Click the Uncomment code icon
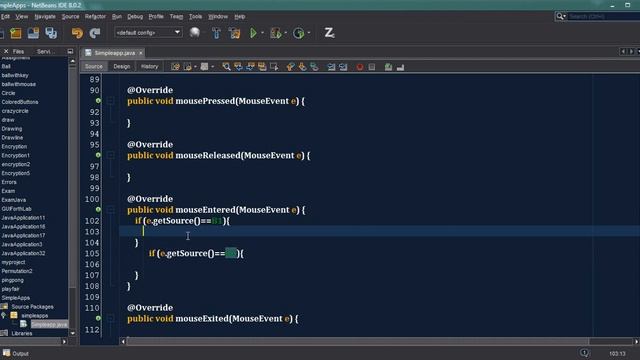This screenshot has height=360, width=640. [x=400, y=67]
